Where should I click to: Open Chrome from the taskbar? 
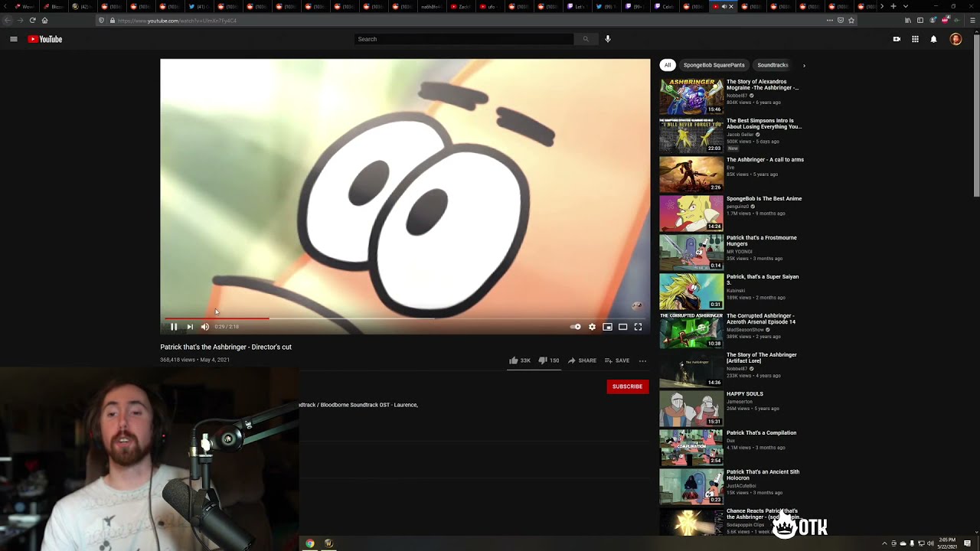309,543
